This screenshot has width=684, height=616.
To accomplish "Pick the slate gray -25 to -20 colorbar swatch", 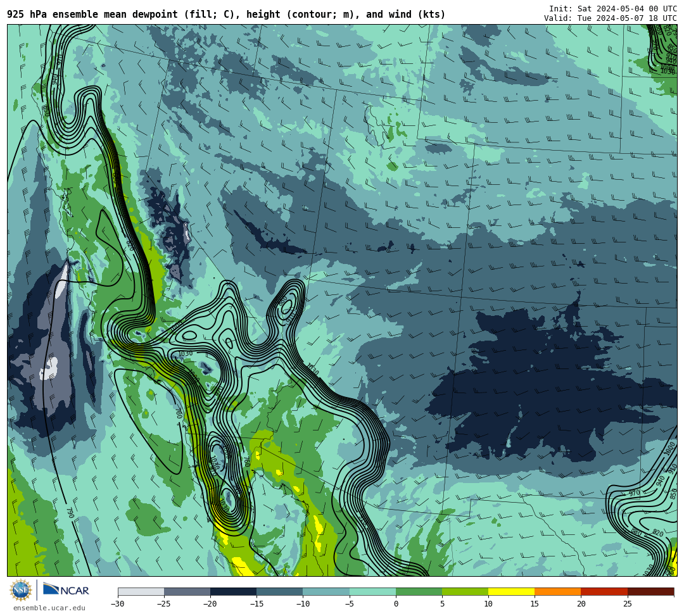I will tap(187, 592).
